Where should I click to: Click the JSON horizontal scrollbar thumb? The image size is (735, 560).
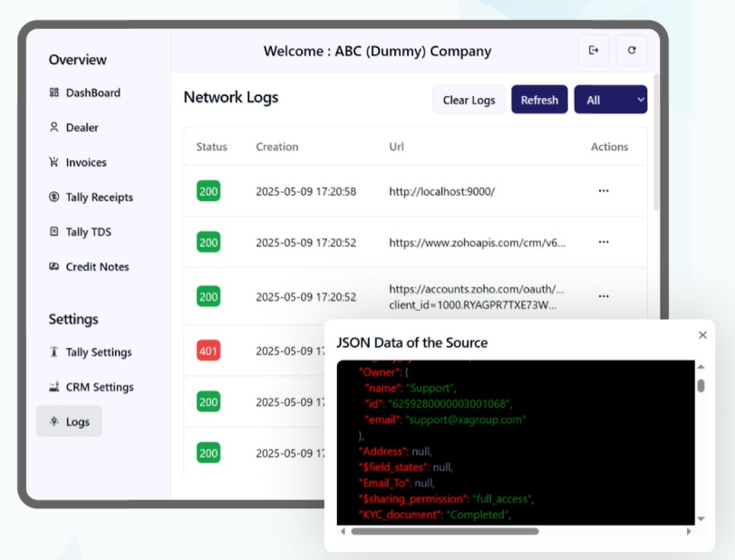[x=444, y=532]
